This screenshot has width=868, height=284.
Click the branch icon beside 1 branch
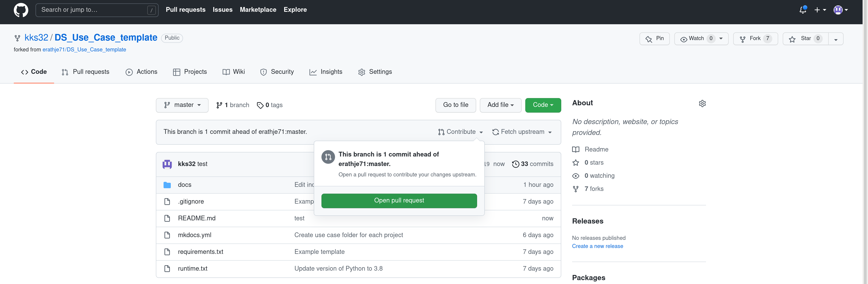point(219,105)
